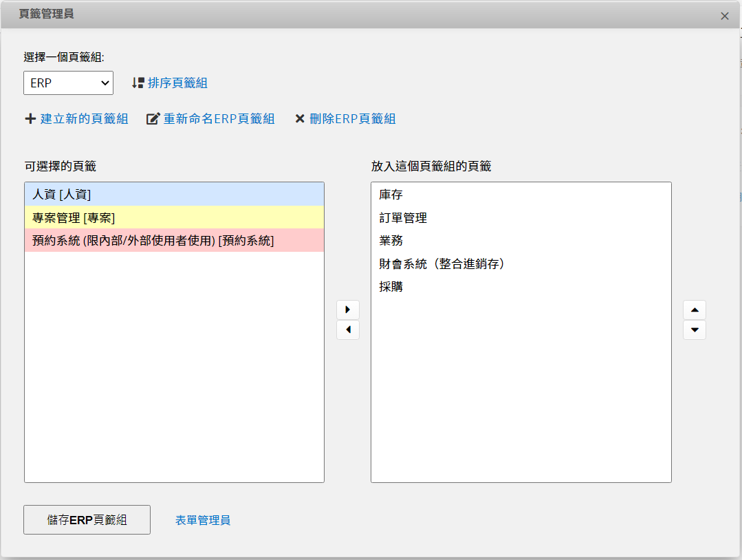This screenshot has height=560, width=742.
Task: Open the 表單管理員 link
Action: point(203,520)
